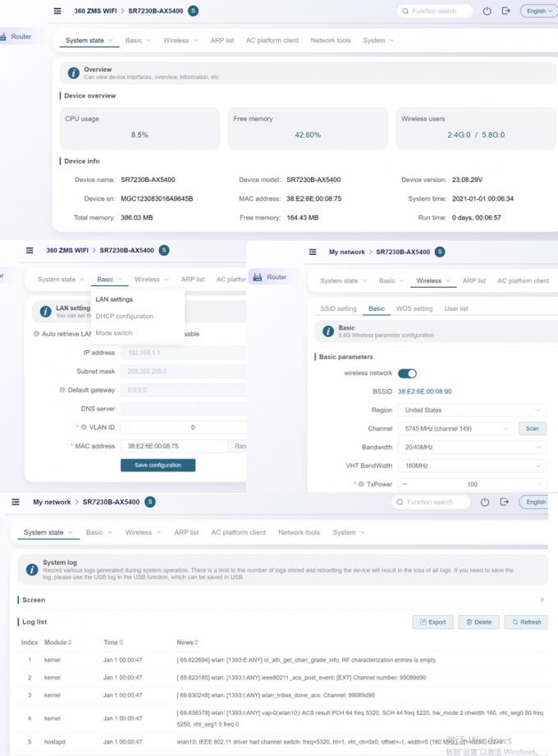This screenshot has height=756, width=558.
Task: Decrease TxPower with the minus stepper
Action: tap(405, 485)
